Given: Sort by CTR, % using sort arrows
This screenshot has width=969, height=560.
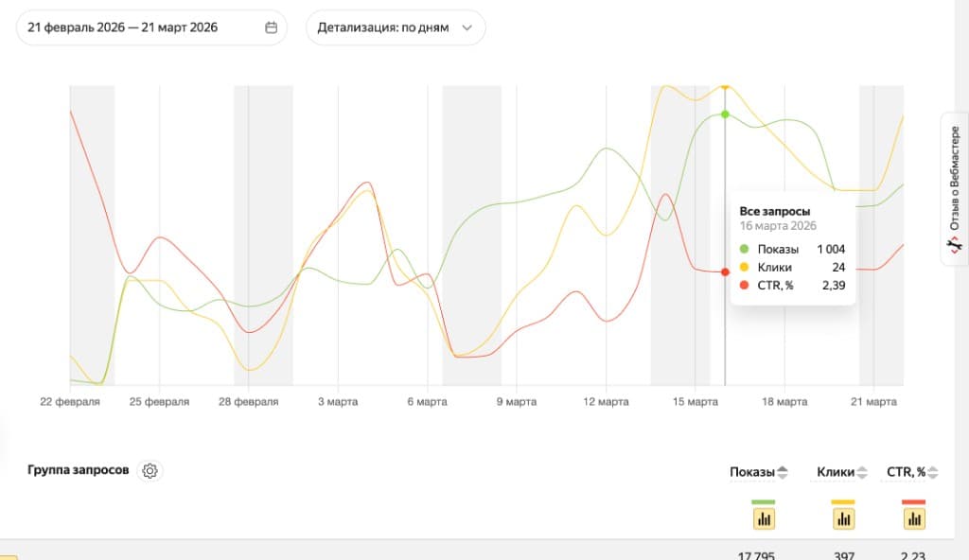Looking at the screenshot, I should coord(933,473).
